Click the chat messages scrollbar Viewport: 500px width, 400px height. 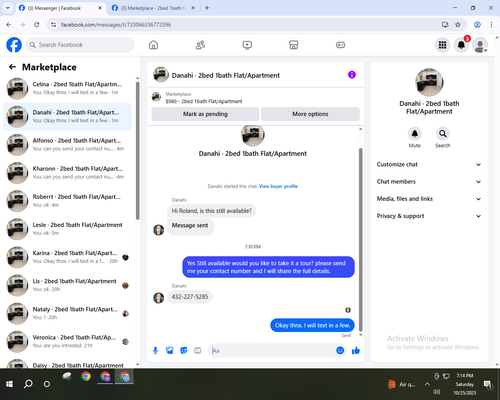point(360,240)
